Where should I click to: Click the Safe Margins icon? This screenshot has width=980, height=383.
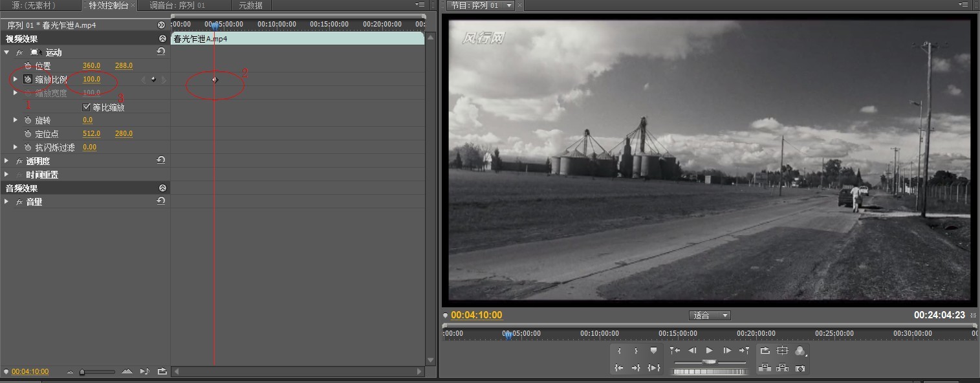pyautogui.click(x=783, y=351)
